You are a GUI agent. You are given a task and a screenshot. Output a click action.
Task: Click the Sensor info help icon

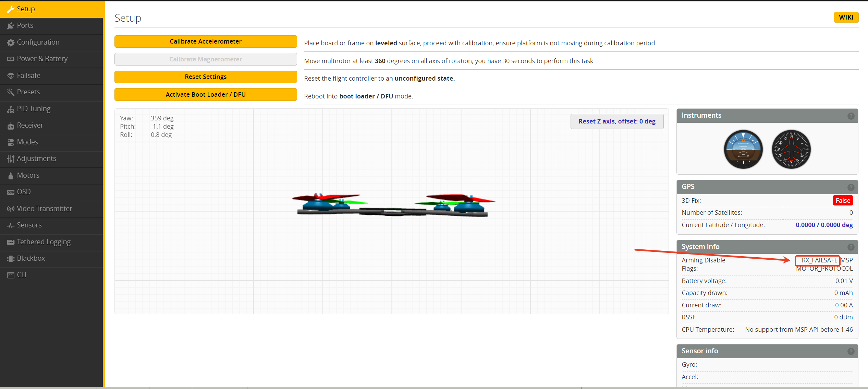851,351
